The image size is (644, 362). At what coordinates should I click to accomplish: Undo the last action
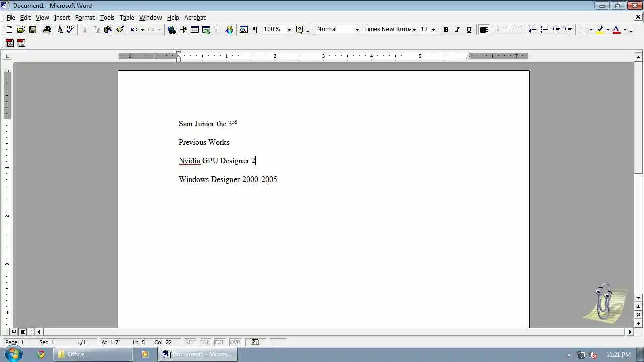click(134, 30)
